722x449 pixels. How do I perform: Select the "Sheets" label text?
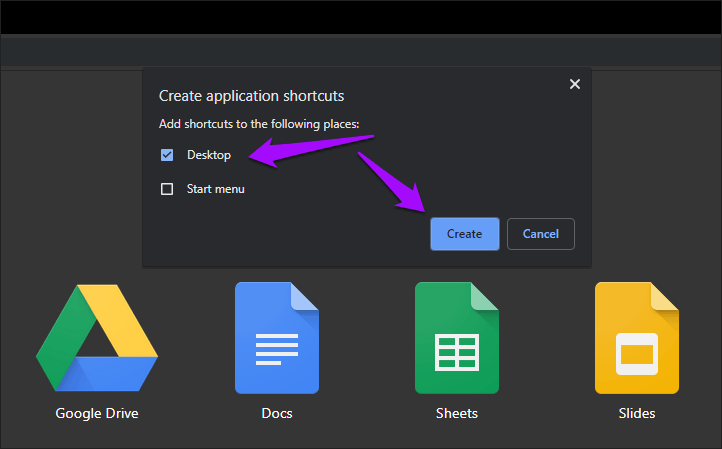[457, 413]
